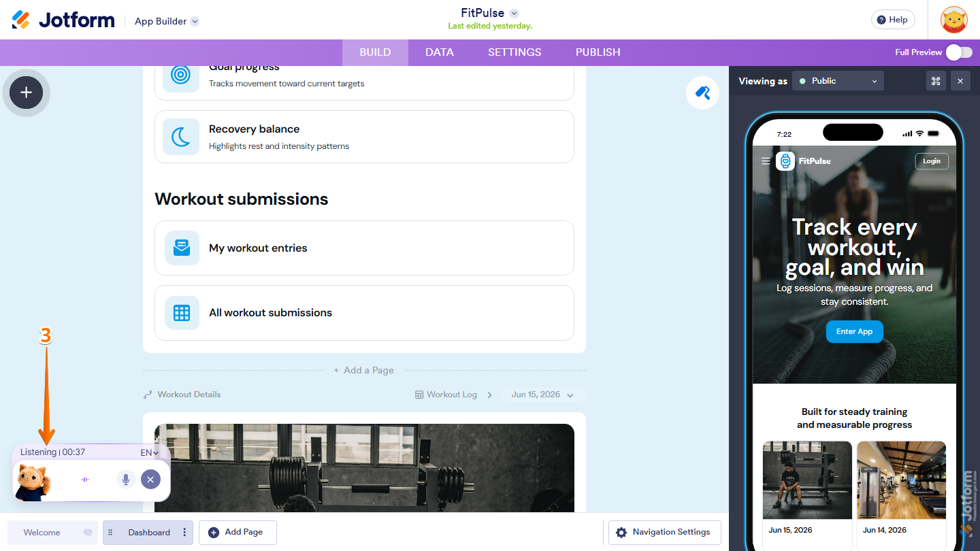
Task: Click the Dashboard tab drag handle
Action: click(110, 533)
